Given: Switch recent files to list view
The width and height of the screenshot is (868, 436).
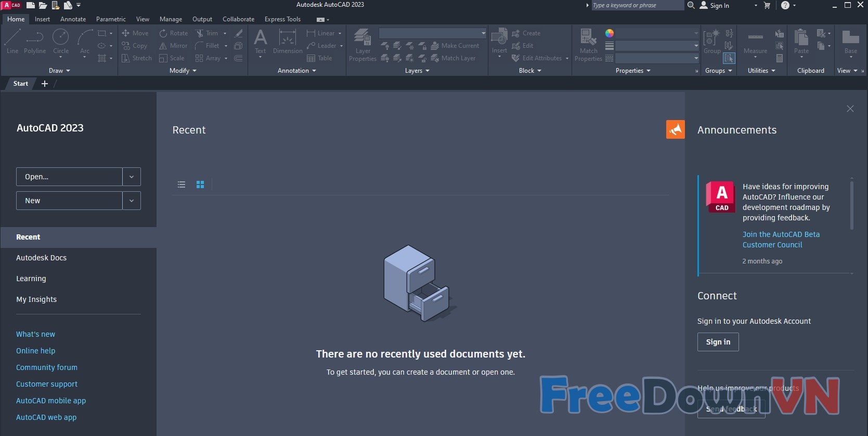Looking at the screenshot, I should 182,184.
